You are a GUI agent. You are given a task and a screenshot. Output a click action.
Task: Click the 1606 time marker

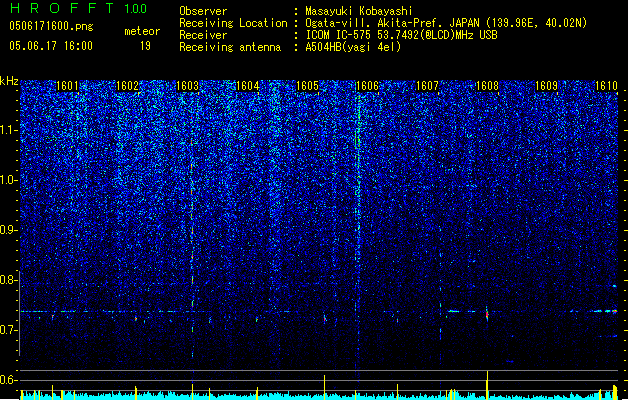(367, 86)
